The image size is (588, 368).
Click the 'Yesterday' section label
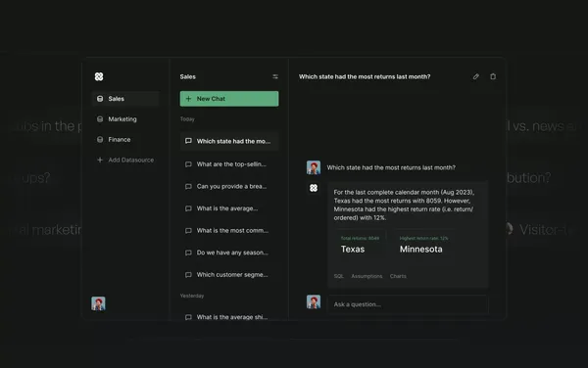click(x=192, y=296)
